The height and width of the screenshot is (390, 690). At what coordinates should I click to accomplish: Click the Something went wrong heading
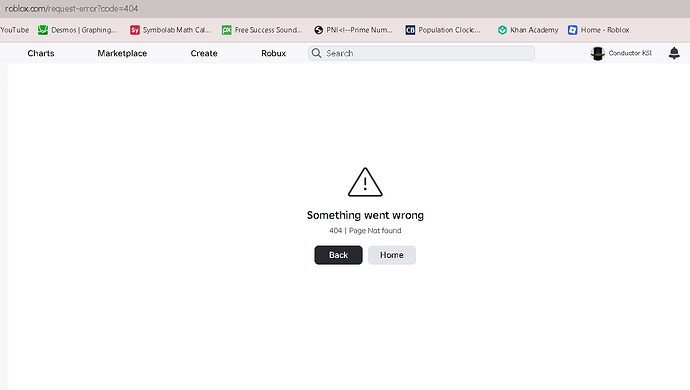(x=365, y=215)
